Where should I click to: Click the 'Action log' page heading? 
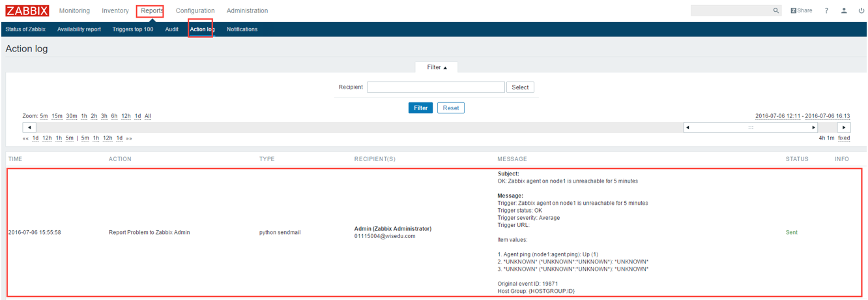pyautogui.click(x=27, y=49)
